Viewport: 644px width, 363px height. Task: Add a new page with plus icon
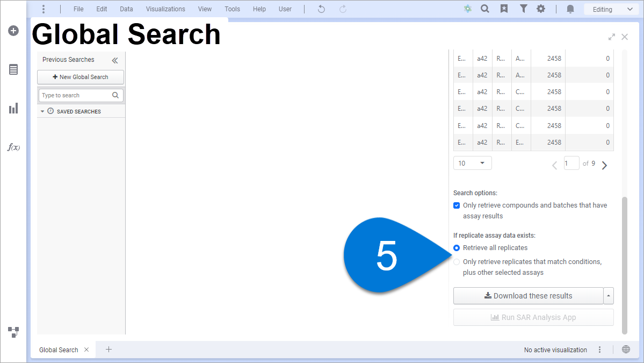coord(109,350)
